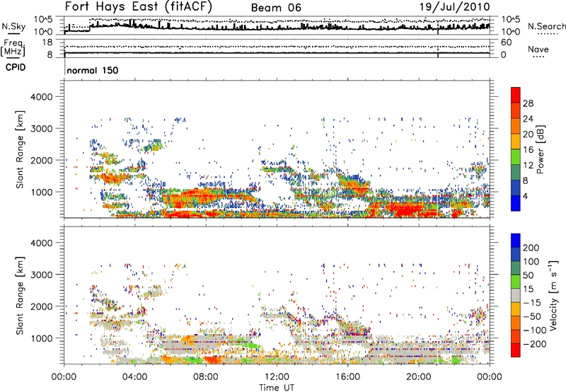Click the gray segment of Velocity colorbar
Image resolution: width=566 pixels, height=392 pixels.
click(x=516, y=295)
